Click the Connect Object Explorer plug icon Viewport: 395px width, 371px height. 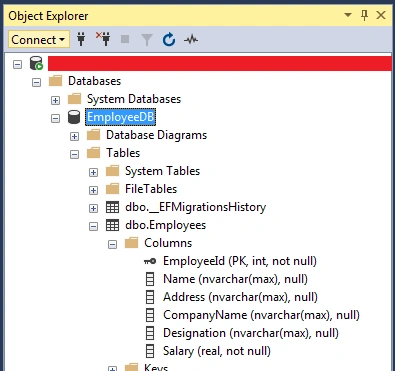[81, 39]
